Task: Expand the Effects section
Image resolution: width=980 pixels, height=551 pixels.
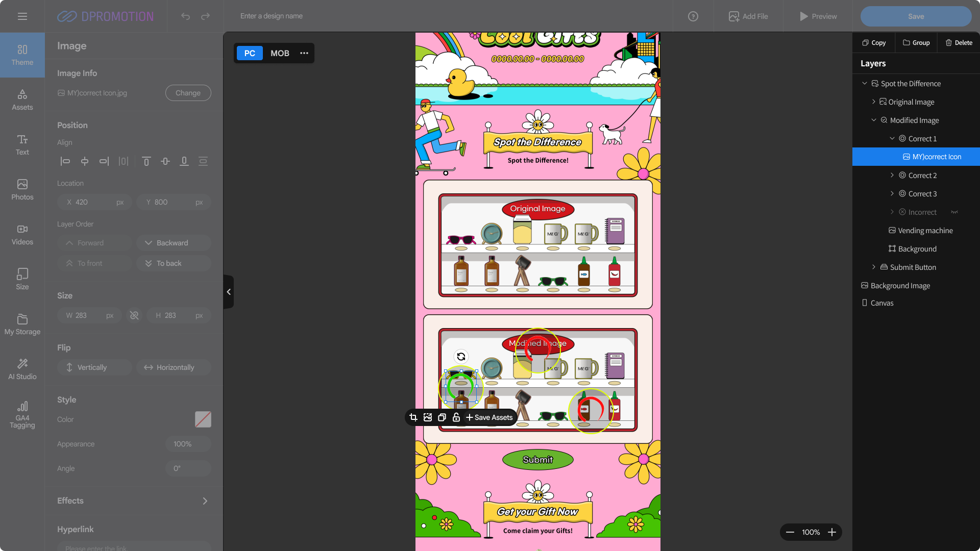Action: (x=205, y=501)
